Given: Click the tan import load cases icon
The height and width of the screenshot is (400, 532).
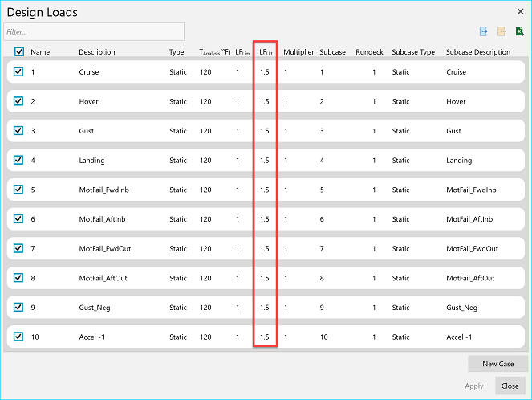Looking at the screenshot, I should pyautogui.click(x=502, y=31).
